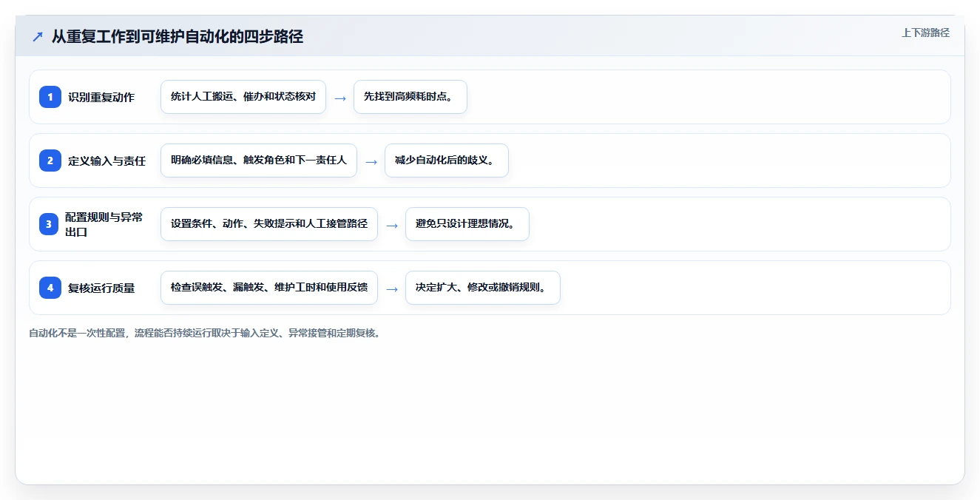The image size is (980, 500).
Task: Click the number 3 step badge
Action: click(49, 224)
